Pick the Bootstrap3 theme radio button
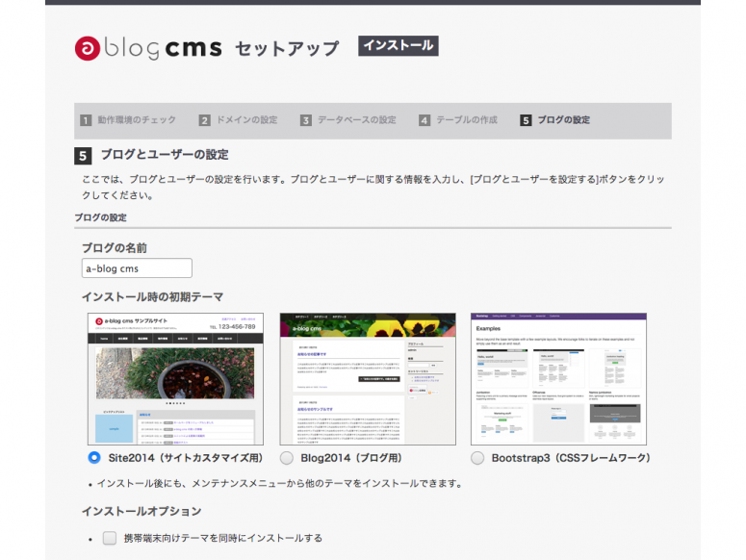 pos(477,458)
